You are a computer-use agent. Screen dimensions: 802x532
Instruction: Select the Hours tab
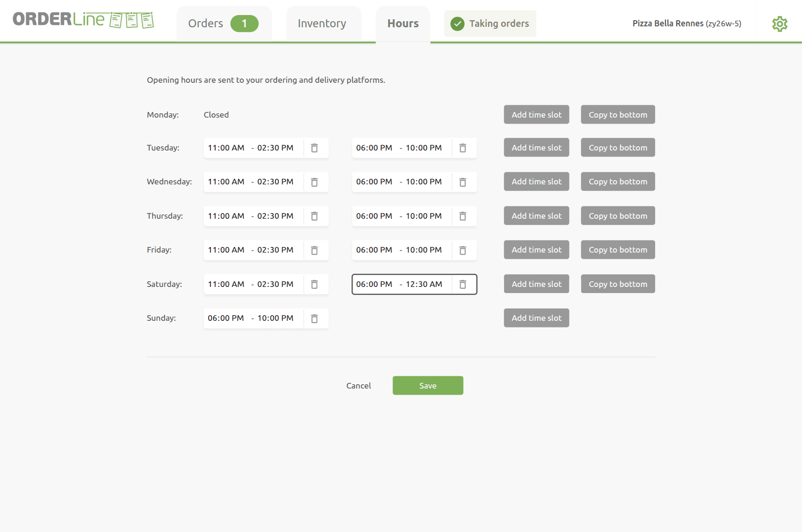coord(403,24)
